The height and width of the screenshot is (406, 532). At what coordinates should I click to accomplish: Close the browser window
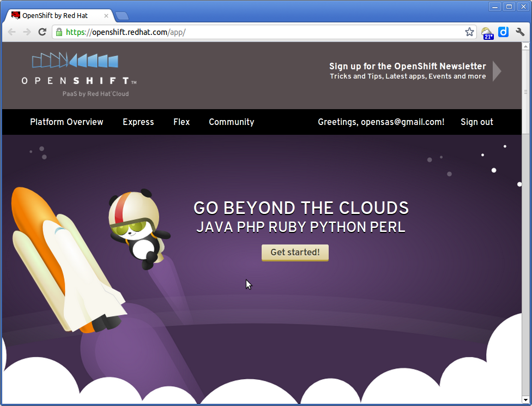[x=523, y=7]
